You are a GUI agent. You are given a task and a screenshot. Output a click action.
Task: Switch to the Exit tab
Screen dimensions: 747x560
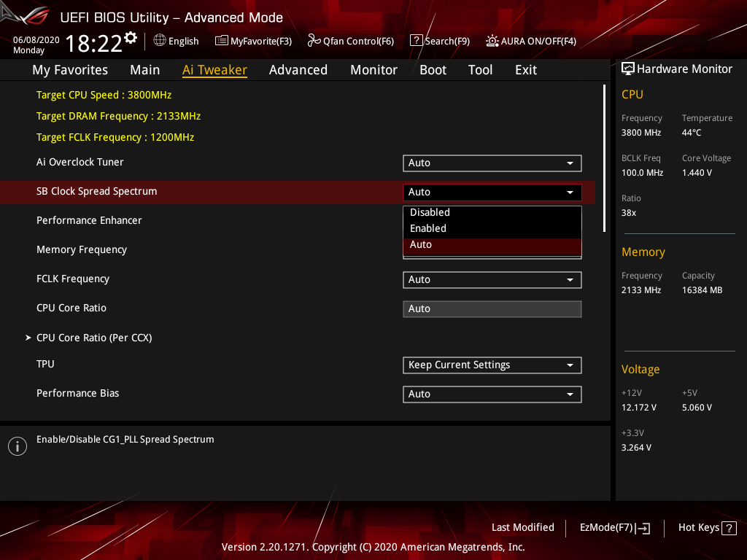[526, 70]
